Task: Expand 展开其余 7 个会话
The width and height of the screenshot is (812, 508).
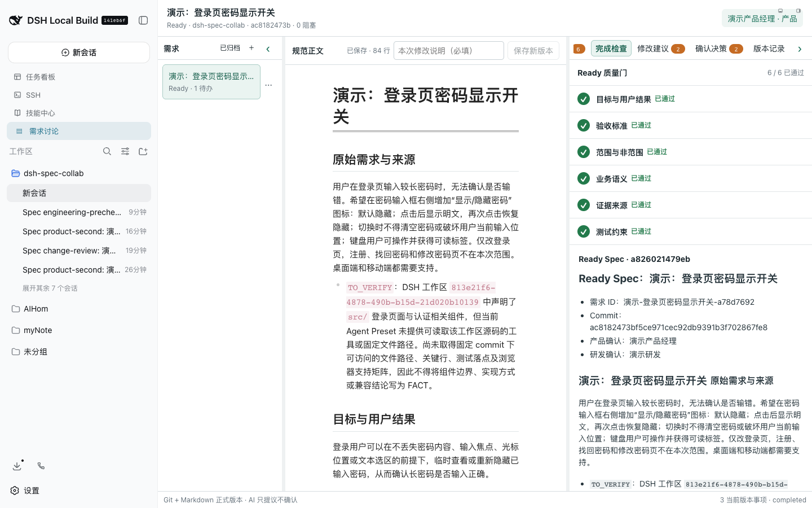Action: click(50, 288)
